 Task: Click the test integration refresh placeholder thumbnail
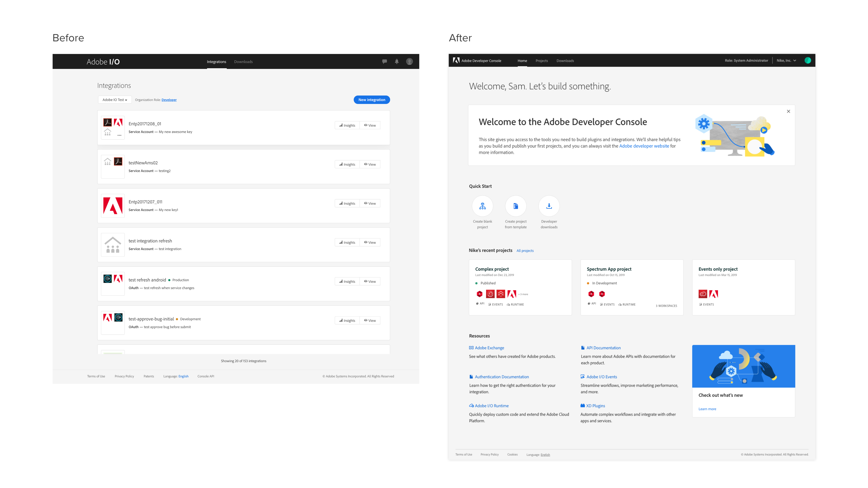(x=113, y=245)
